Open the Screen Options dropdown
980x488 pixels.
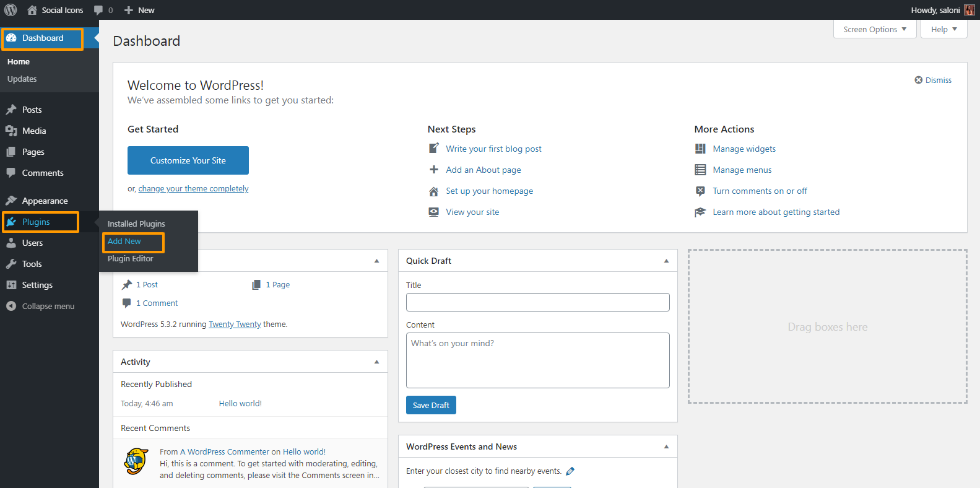[x=875, y=29]
